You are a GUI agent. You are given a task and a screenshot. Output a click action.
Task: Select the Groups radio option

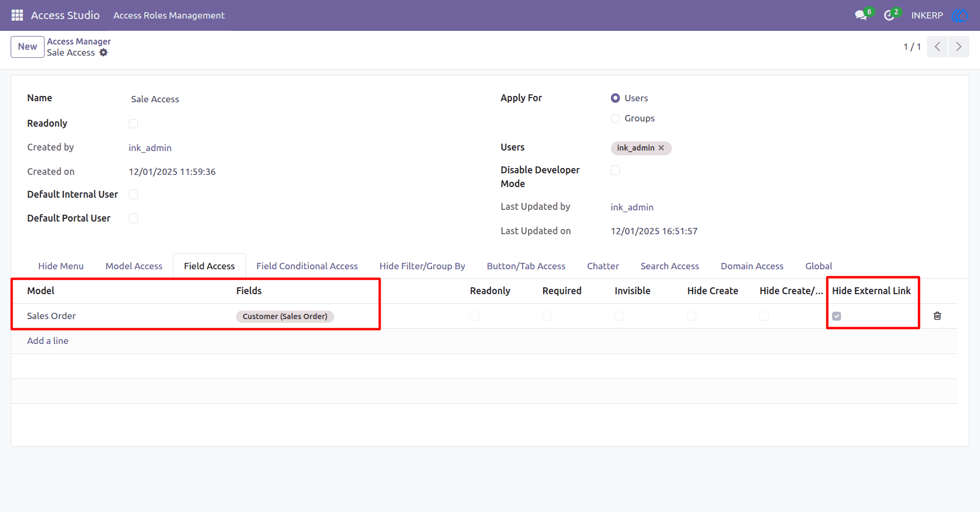click(615, 118)
